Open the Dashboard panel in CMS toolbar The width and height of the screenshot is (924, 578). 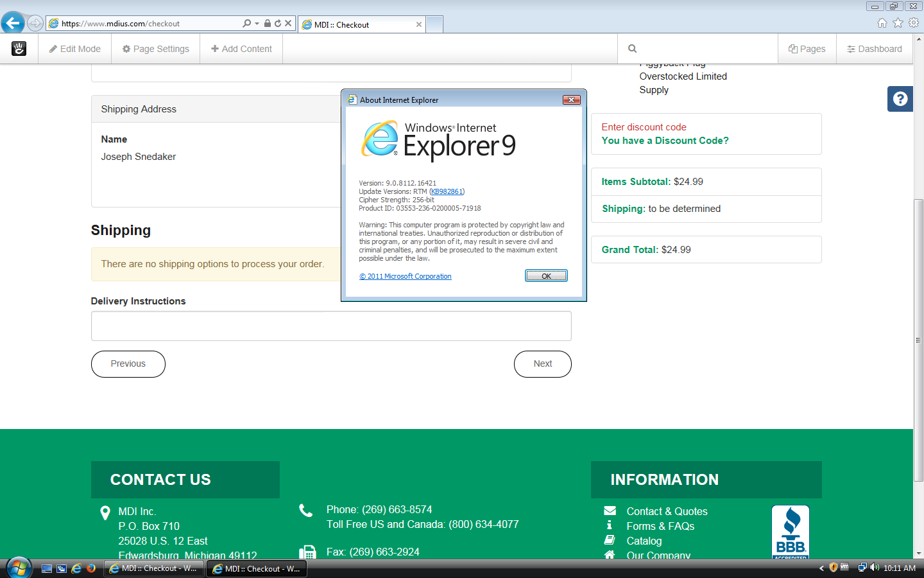click(875, 49)
